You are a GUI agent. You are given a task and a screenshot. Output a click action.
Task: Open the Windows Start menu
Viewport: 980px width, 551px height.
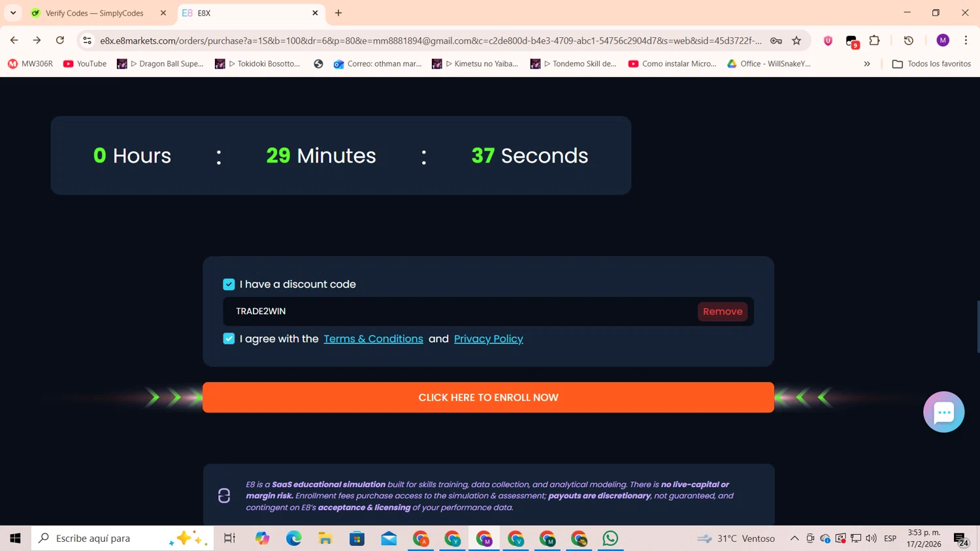(x=16, y=539)
